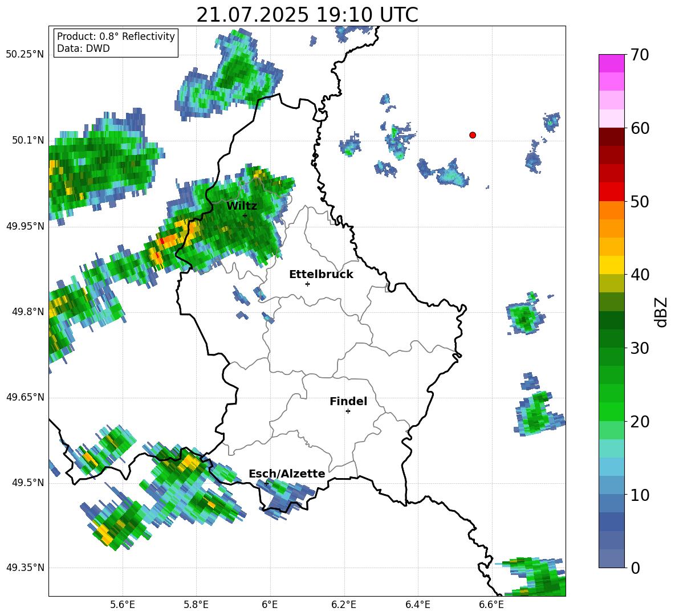Click the red dot radar marker
Viewport: 675px width, 616px height.
[x=473, y=135]
